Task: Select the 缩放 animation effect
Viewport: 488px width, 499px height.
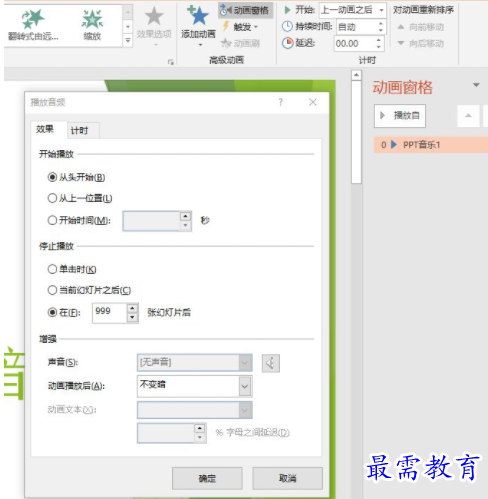Action: 92,25
